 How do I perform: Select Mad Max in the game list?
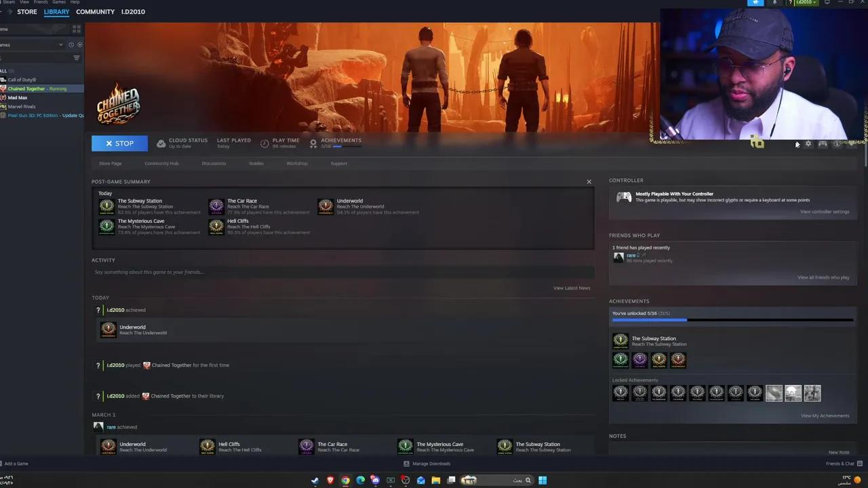click(18, 98)
